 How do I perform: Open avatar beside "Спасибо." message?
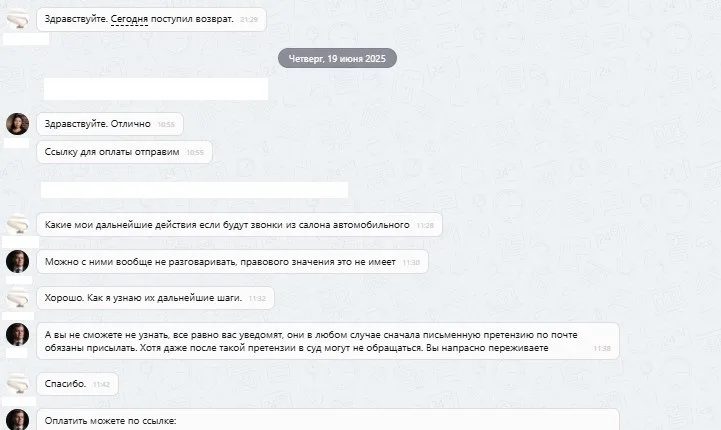(x=17, y=384)
